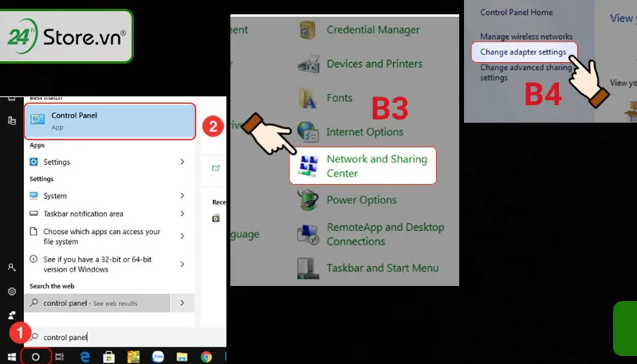Open Task View from the taskbar
This screenshot has height=364, width=637.
pos(60,357)
